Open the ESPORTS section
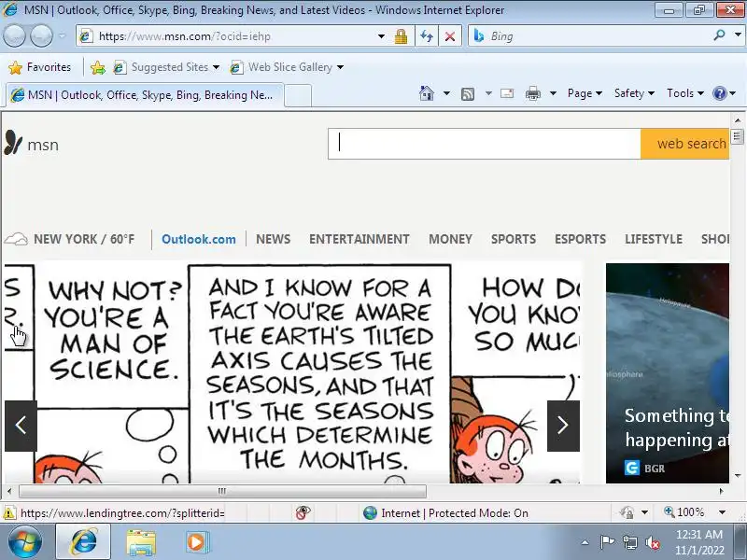 pos(580,239)
